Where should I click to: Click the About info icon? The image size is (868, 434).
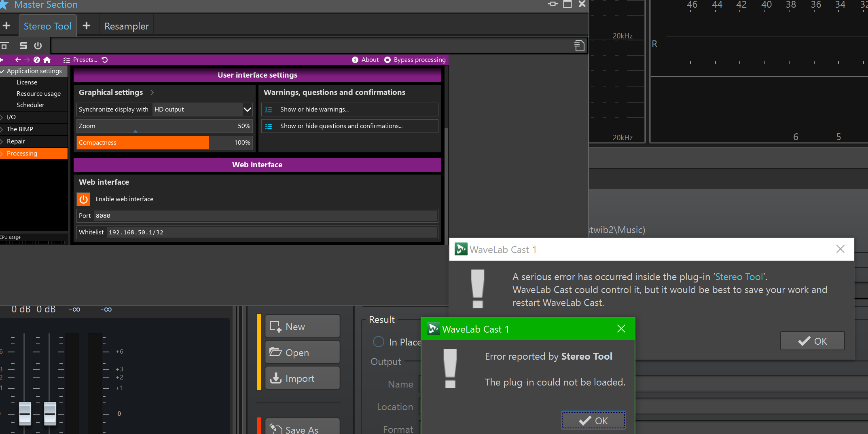(x=355, y=60)
